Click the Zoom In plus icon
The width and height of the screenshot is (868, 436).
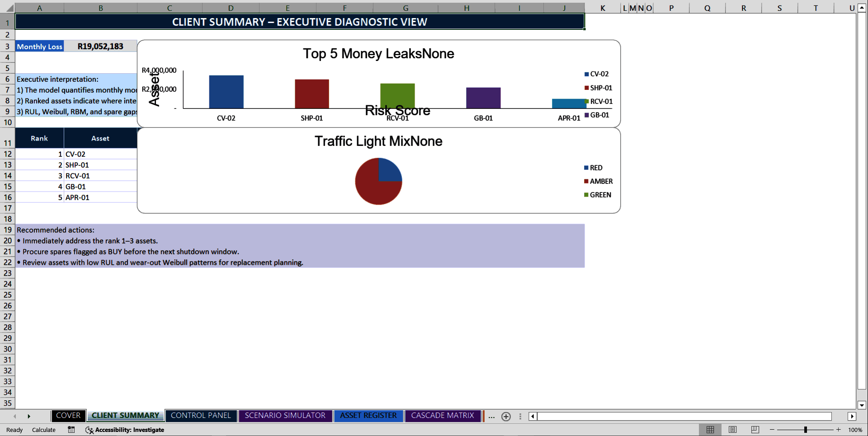(839, 430)
